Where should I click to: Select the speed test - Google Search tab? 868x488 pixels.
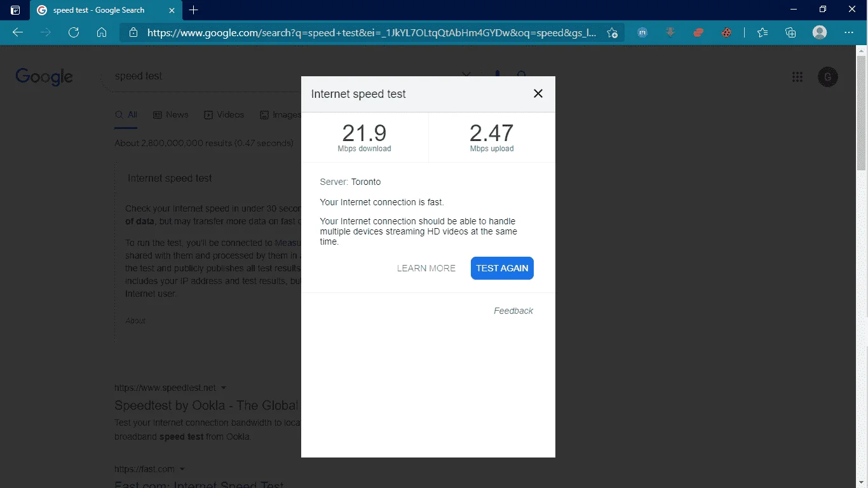[106, 10]
